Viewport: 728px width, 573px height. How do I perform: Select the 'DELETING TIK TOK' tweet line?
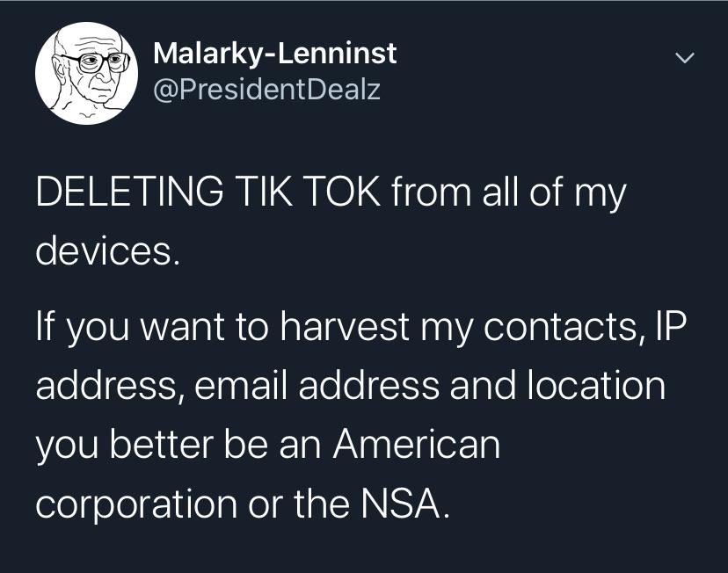point(331,192)
